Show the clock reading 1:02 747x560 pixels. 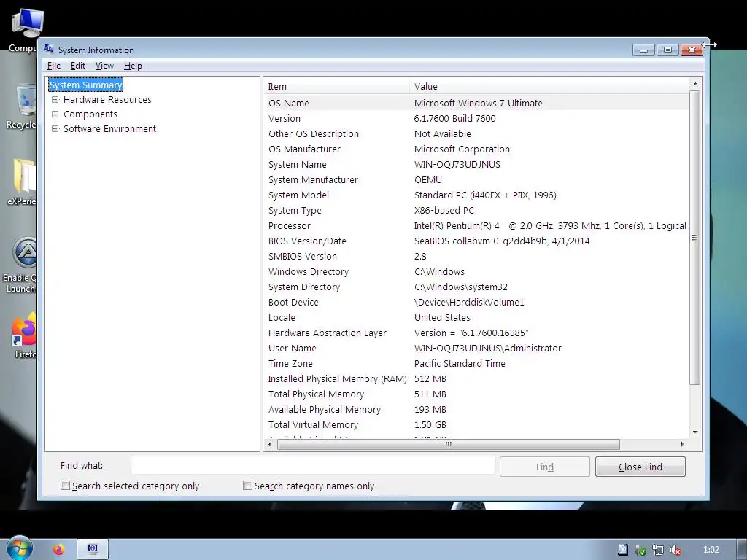(711, 550)
